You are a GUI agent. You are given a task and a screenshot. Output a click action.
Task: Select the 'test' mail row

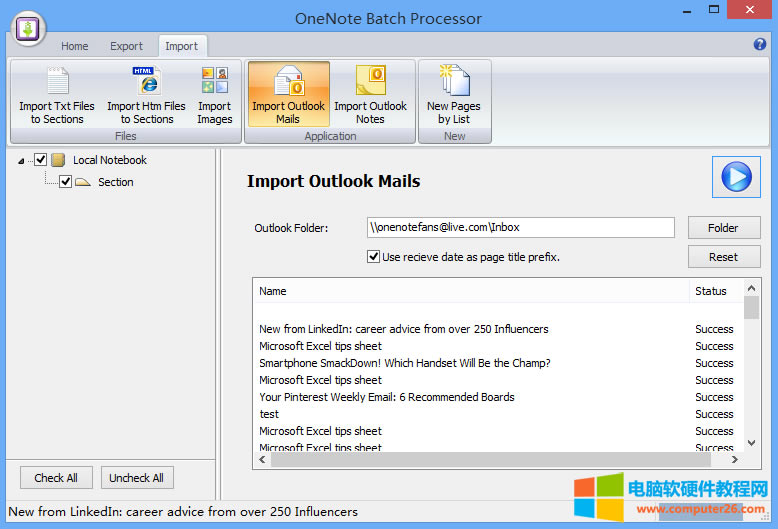click(x=498, y=414)
